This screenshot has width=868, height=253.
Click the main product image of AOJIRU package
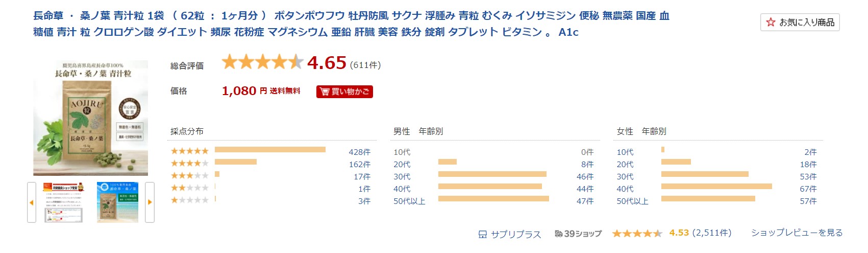click(x=90, y=118)
